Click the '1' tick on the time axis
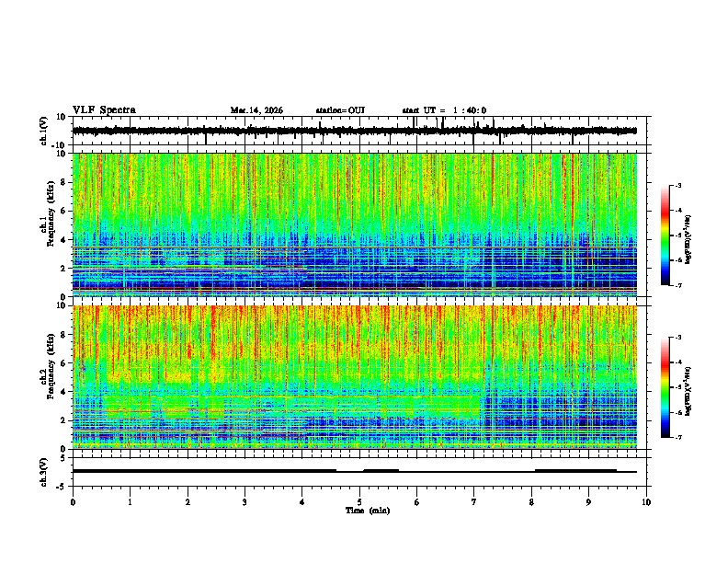Screen dimensions: 728x563 130,502
